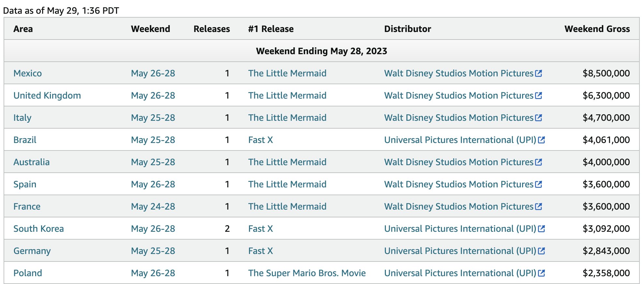
Task: Open external link icon beside Italy's distributor
Action: [x=538, y=118]
